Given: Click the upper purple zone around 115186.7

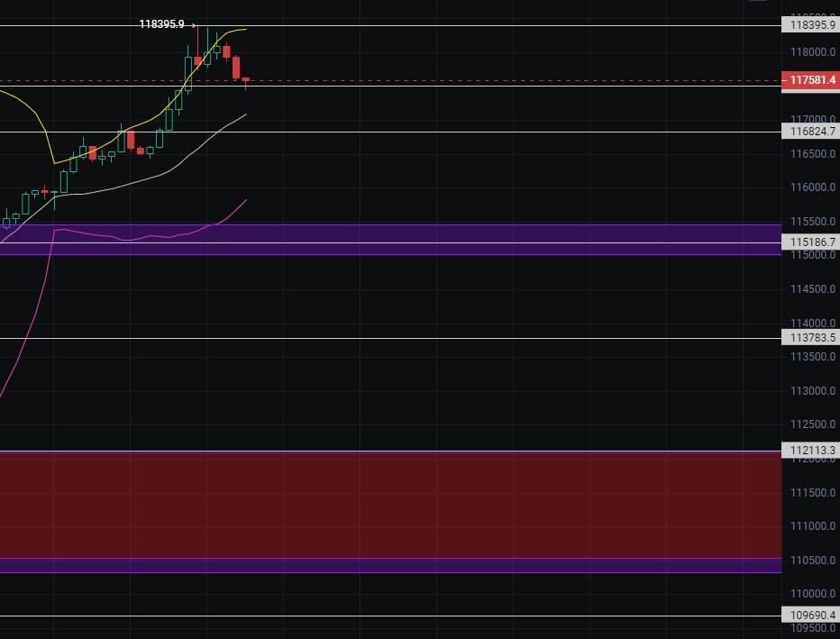Looking at the screenshot, I should click(388, 233).
